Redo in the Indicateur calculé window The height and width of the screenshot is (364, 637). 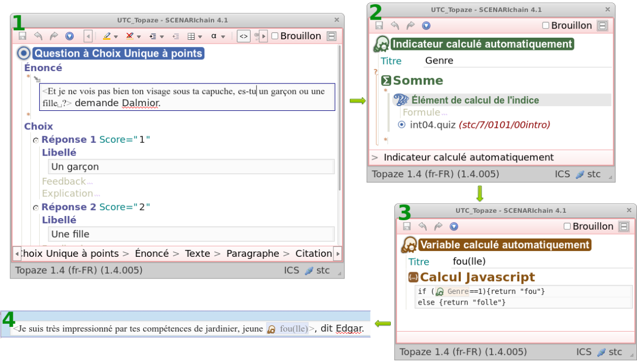pyautogui.click(x=410, y=25)
